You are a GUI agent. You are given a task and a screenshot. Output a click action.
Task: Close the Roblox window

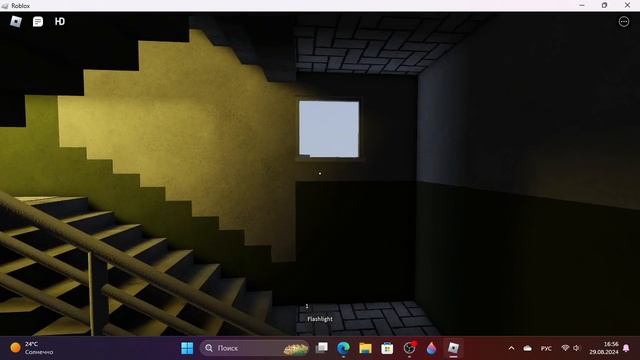coord(627,5)
